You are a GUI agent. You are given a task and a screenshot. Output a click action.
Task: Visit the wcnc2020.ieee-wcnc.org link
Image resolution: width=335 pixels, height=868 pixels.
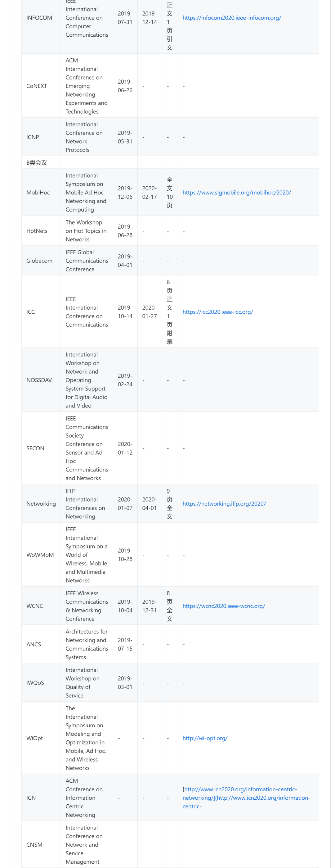pos(224,606)
